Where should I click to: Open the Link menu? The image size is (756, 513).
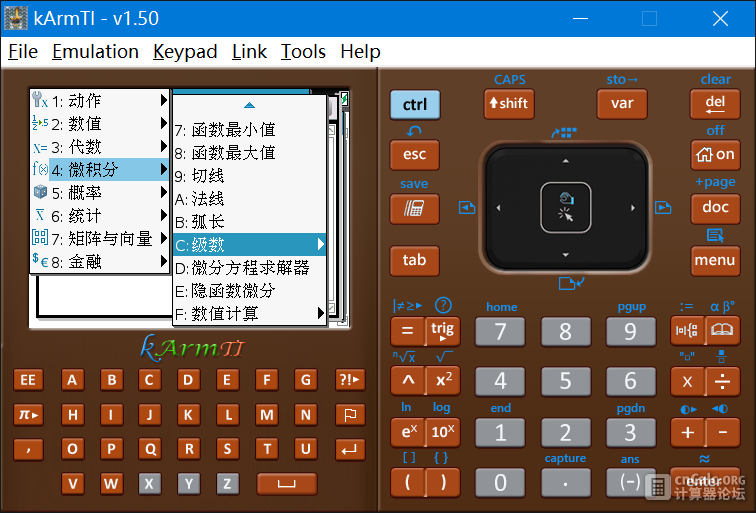(x=249, y=52)
